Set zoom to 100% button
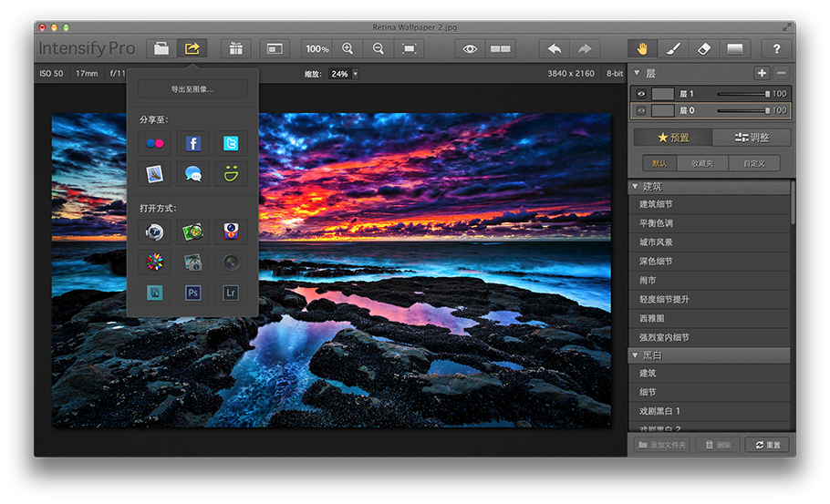Image resolution: width=830 pixels, height=504 pixels. tap(316, 48)
